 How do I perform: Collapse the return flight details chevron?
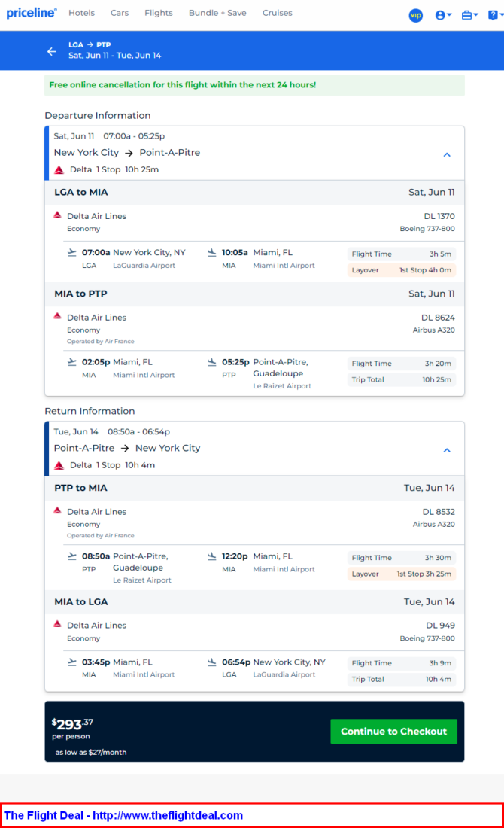click(447, 450)
